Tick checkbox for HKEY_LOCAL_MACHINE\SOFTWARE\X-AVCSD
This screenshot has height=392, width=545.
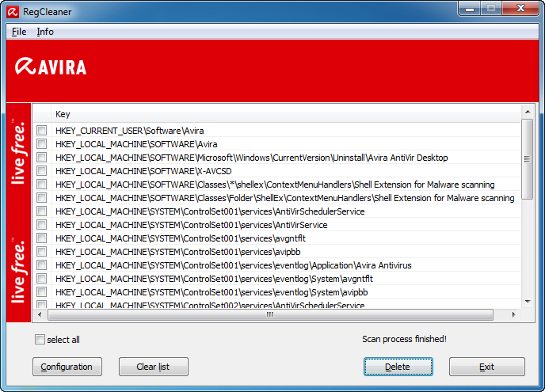(x=41, y=171)
